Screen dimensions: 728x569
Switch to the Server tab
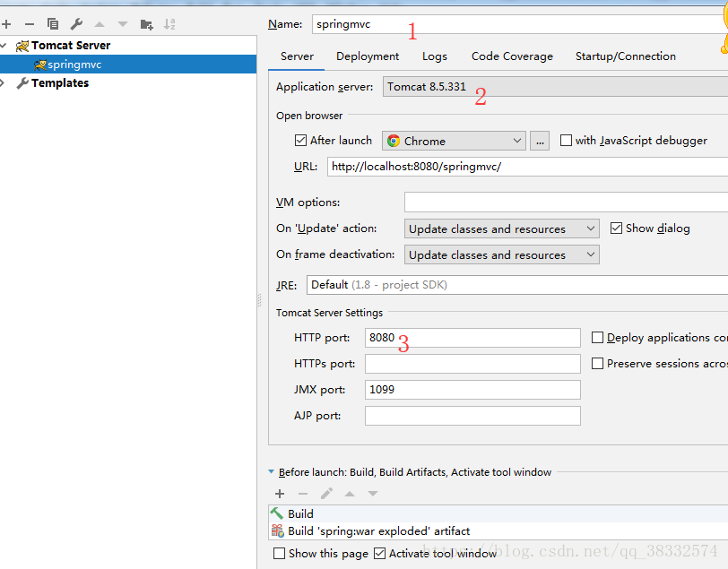pos(297,56)
